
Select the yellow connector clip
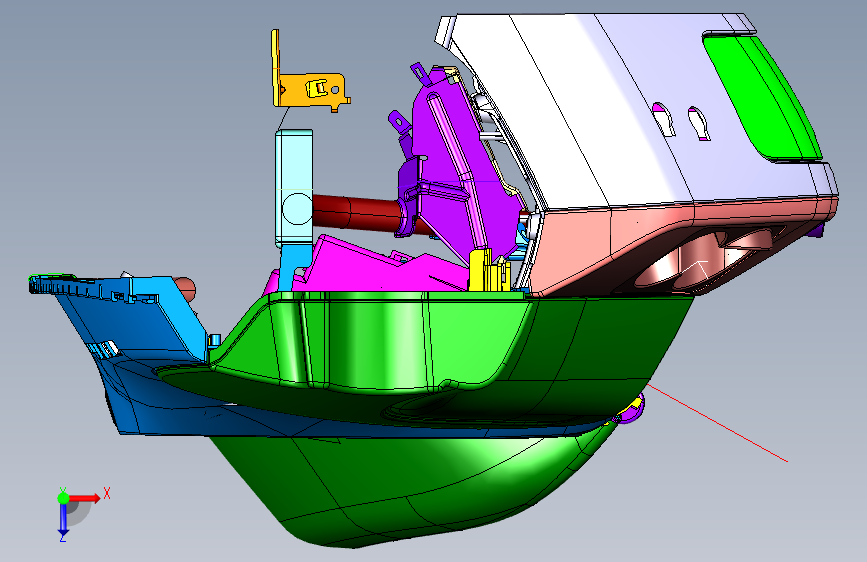pyautogui.click(x=488, y=270)
